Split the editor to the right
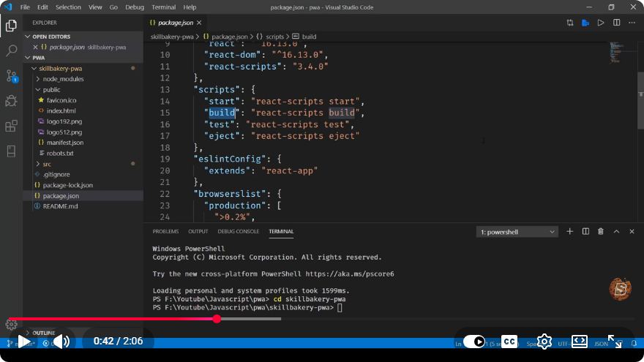644x362 pixels. tap(616, 23)
